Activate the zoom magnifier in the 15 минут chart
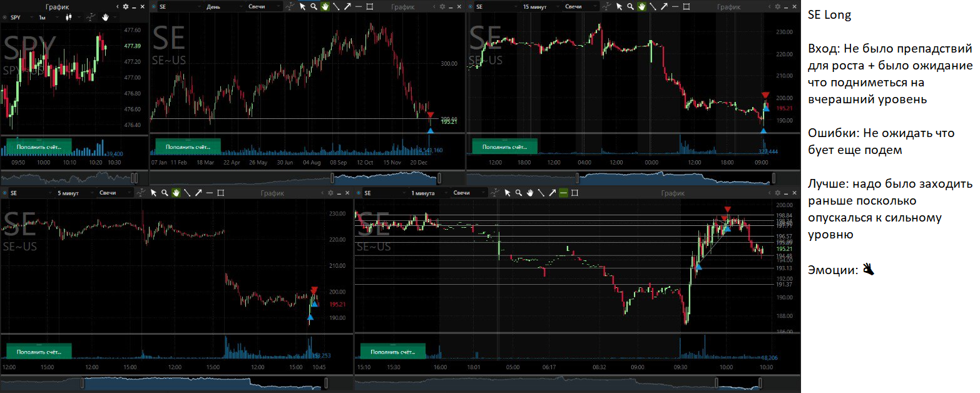Screen dimensions: 980x393 630,7
